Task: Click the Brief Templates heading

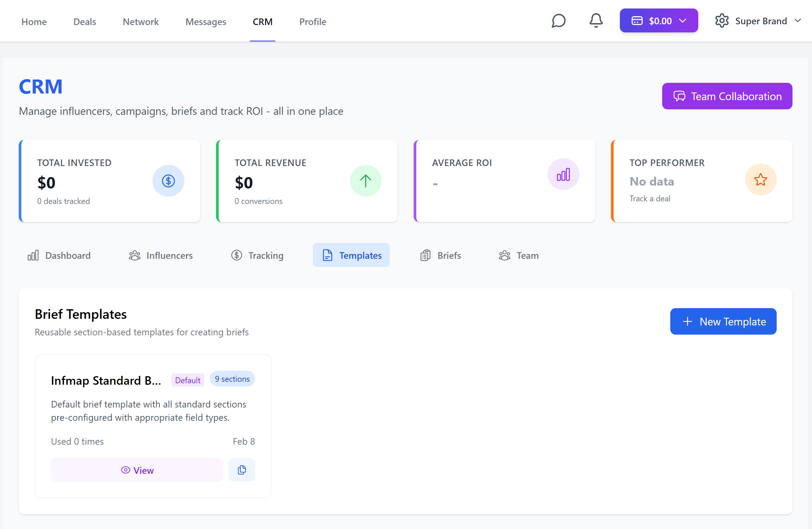Action: 81,314
